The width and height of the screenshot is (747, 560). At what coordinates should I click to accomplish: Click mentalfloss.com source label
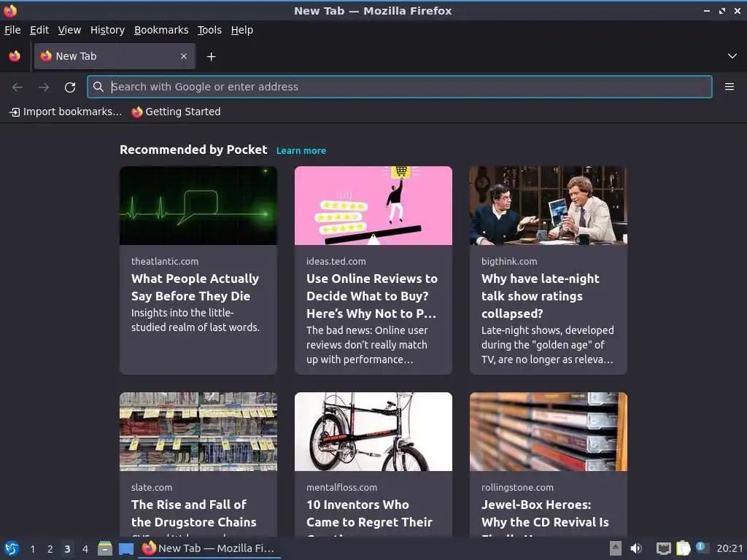[341, 487]
